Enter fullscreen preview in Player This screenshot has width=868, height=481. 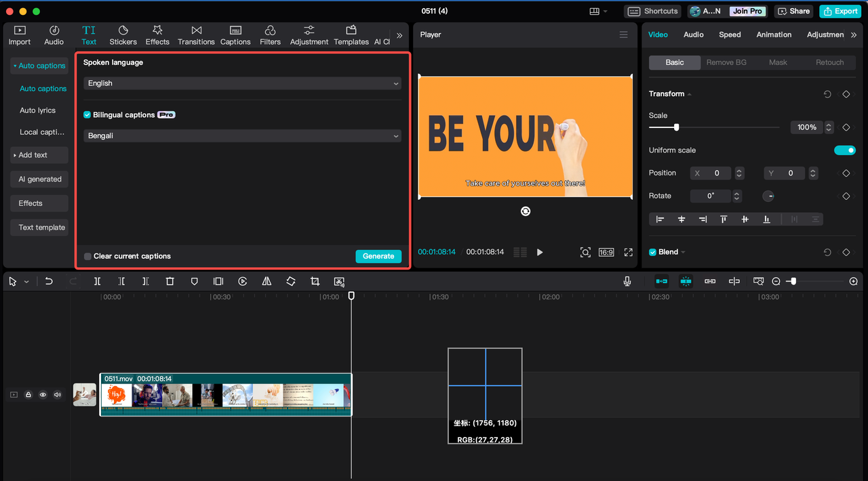628,252
